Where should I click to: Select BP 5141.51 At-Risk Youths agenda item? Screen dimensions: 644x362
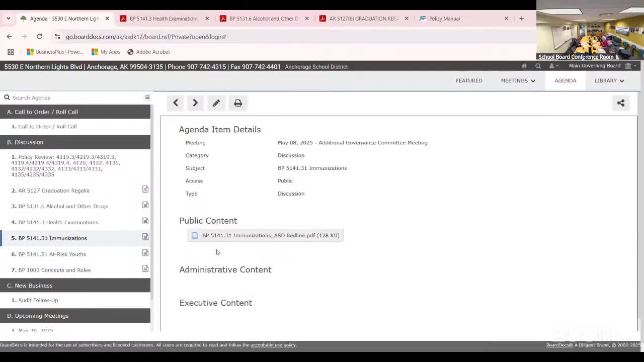coord(52,254)
